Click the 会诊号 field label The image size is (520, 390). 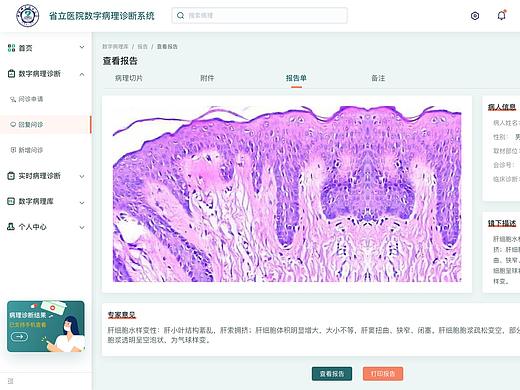(503, 165)
